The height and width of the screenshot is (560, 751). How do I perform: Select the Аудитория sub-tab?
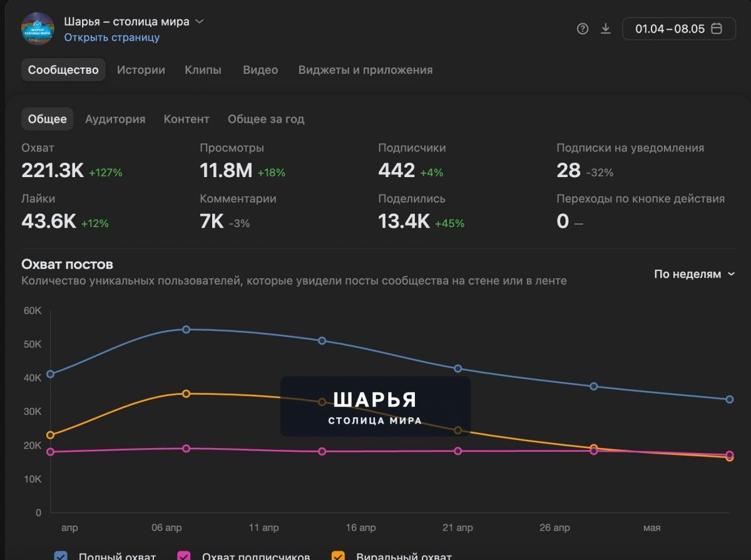(115, 119)
